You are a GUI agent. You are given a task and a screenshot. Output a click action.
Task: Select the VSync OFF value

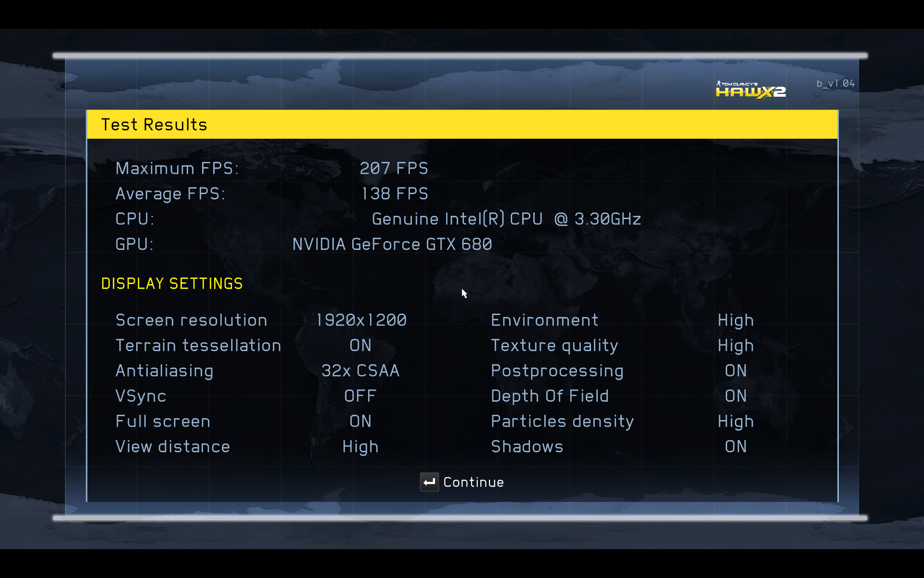[x=360, y=396]
